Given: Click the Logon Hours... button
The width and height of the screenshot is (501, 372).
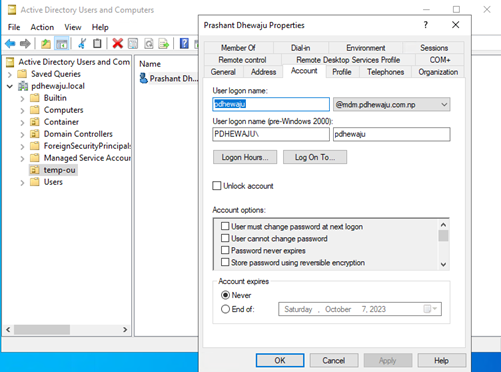Looking at the screenshot, I should [245, 157].
